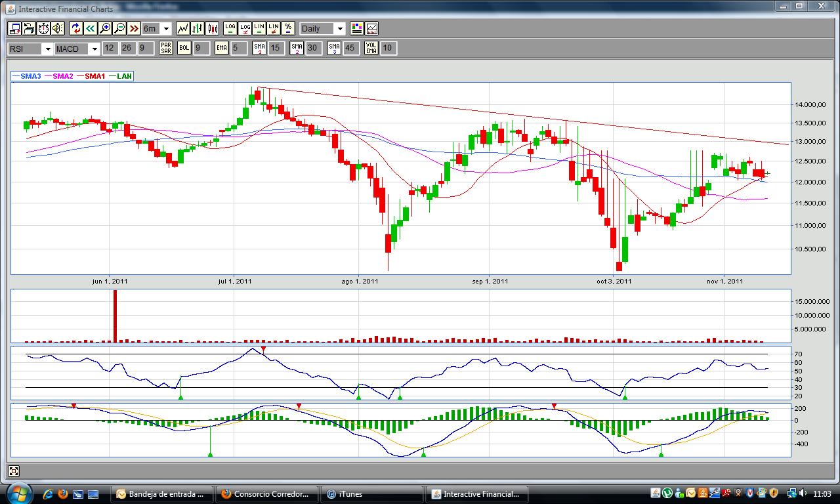The height and width of the screenshot is (504, 840).
Task: Click the stopwatch timer icon
Action: pos(43,28)
